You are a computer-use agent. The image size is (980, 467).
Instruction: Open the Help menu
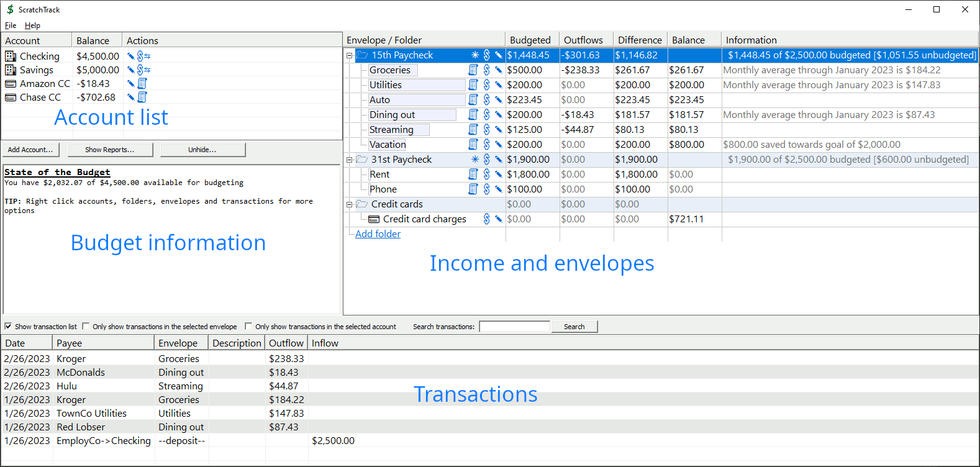pos(32,25)
